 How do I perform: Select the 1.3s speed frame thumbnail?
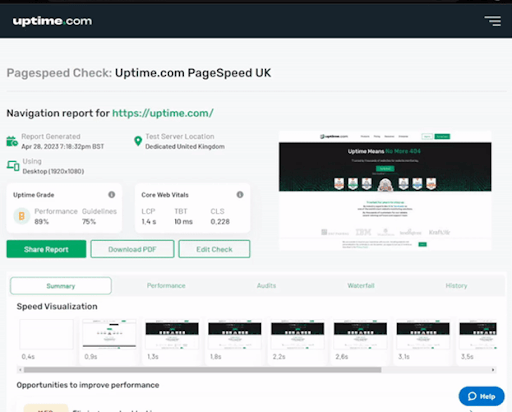(172, 334)
